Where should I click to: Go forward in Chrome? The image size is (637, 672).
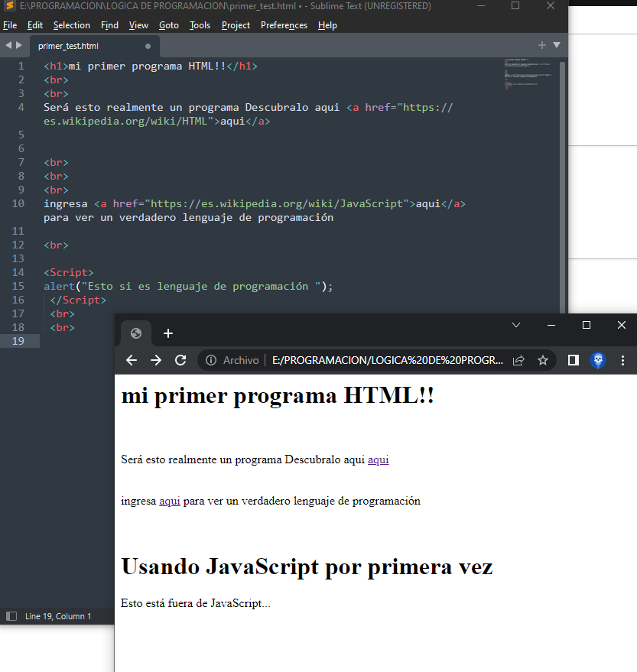click(x=156, y=360)
